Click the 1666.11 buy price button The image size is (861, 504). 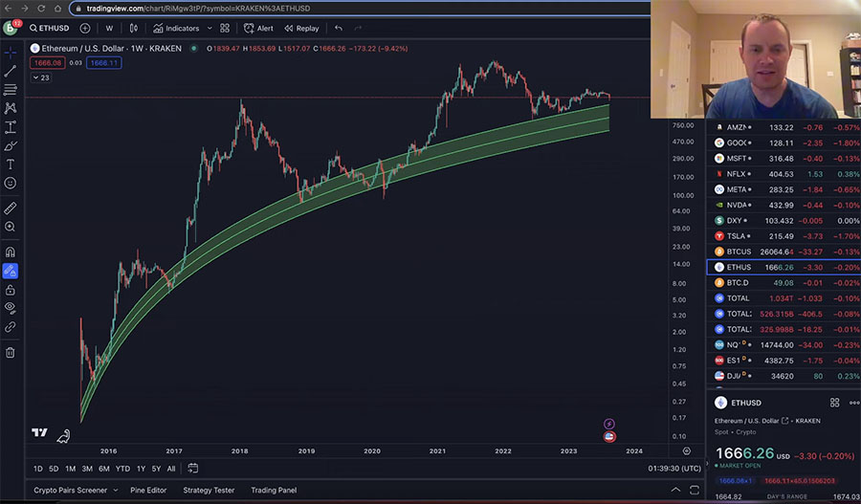[103, 62]
